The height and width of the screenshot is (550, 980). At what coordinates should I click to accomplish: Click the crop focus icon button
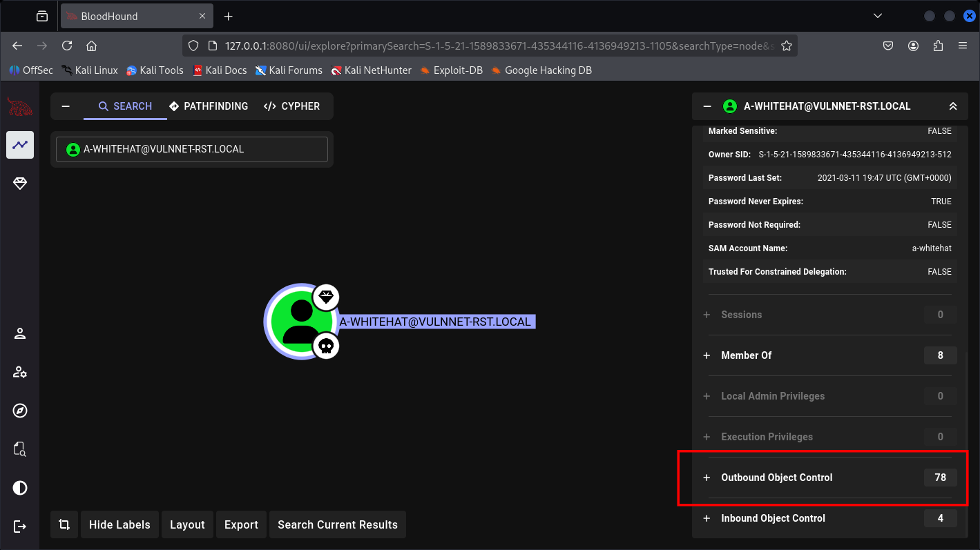point(64,524)
